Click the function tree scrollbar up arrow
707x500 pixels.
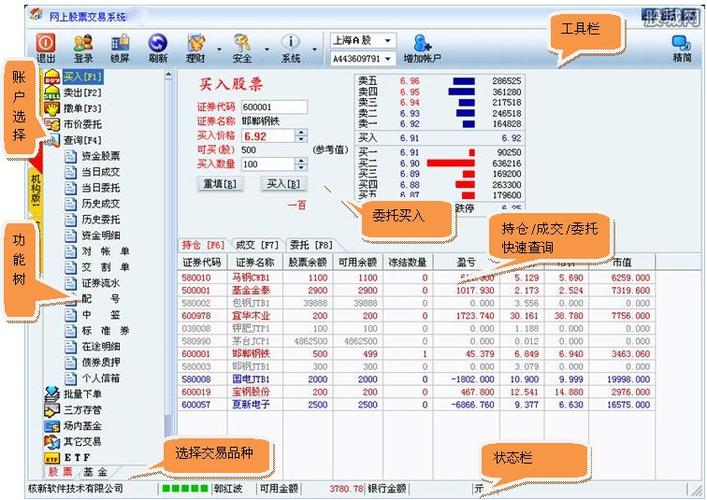169,75
